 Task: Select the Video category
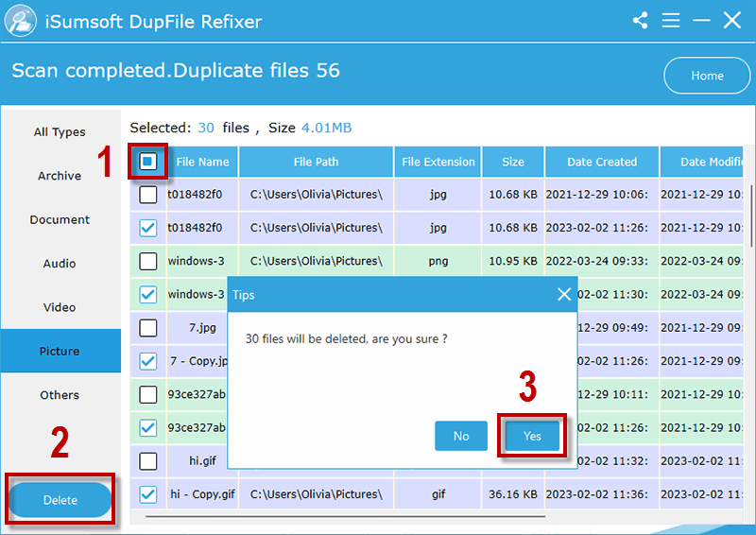(x=60, y=307)
